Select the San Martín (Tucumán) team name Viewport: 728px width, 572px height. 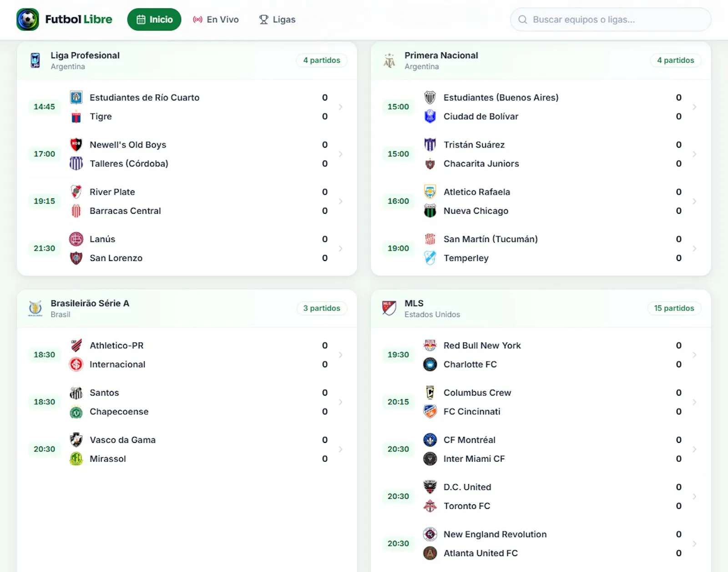point(490,239)
